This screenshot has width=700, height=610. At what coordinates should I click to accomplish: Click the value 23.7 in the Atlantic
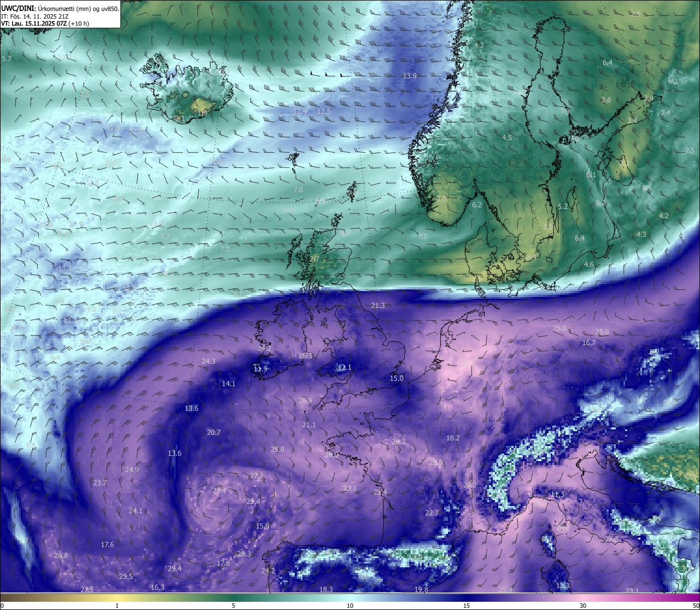point(100,483)
